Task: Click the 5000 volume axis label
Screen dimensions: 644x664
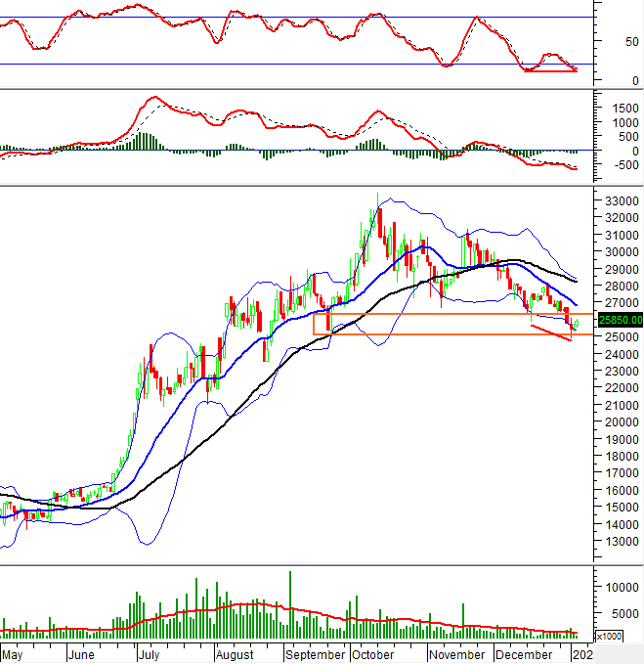Action: tap(622, 614)
